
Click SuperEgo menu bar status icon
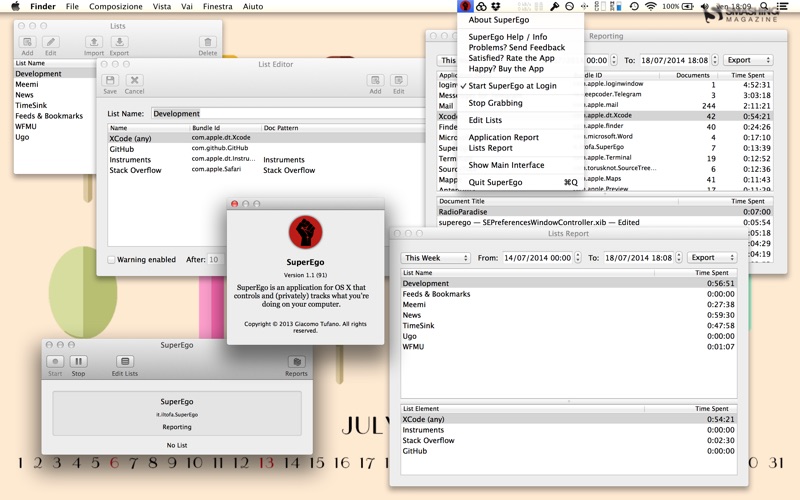click(x=464, y=6)
